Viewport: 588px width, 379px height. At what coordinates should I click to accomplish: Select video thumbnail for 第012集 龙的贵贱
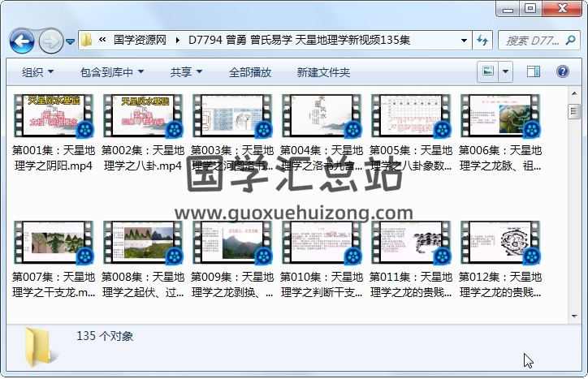tap(500, 242)
